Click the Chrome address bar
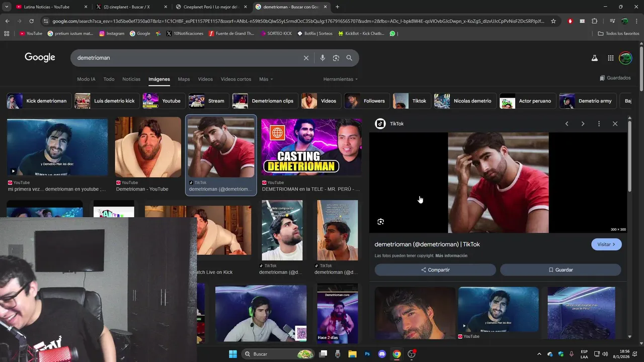Image resolution: width=644 pixels, height=362 pixels. pos(298,21)
